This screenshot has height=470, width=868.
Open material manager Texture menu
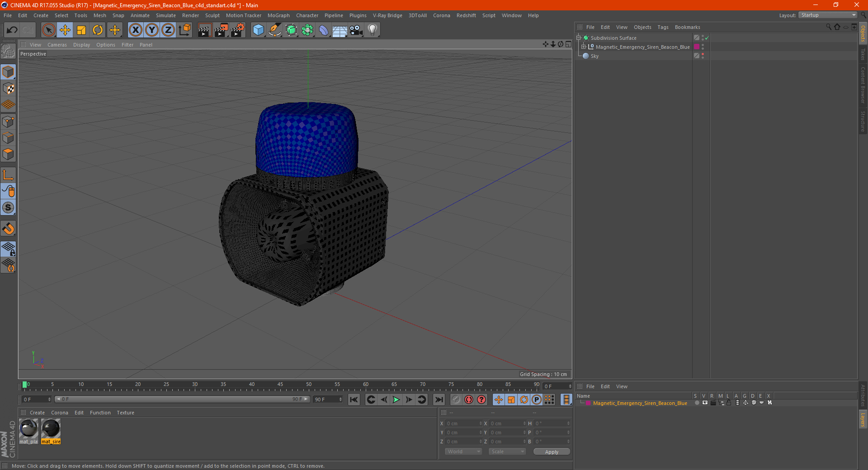point(125,413)
